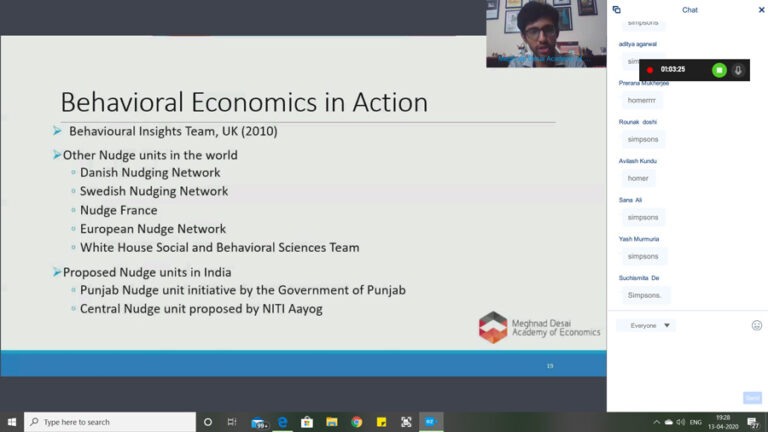
Task: Open Task View on the taskbar
Action: [x=232, y=422]
